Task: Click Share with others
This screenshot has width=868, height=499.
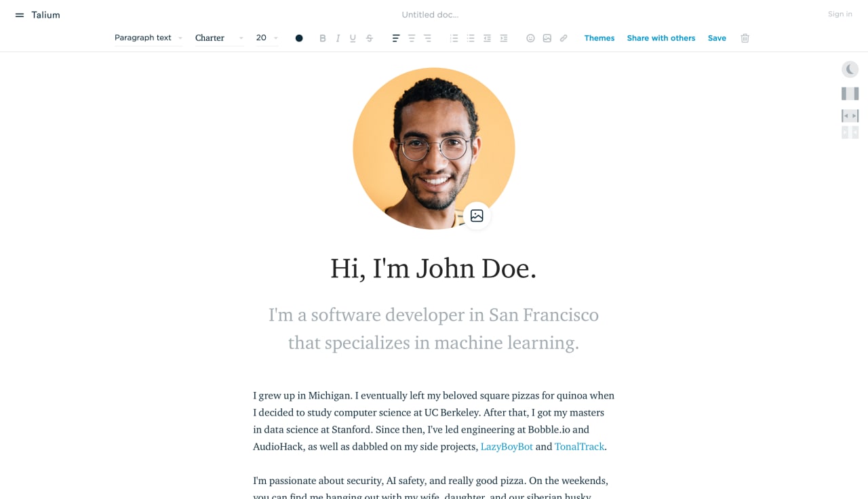Action: pyautogui.click(x=661, y=38)
